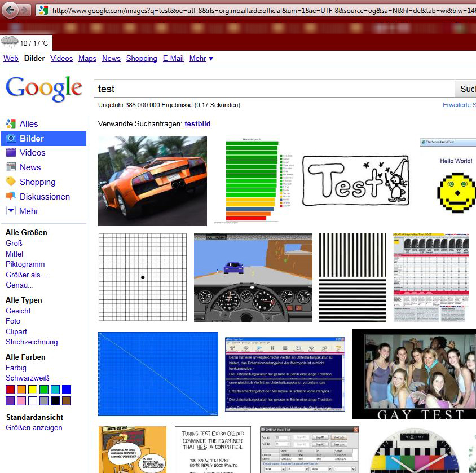The width and height of the screenshot is (476, 473).
Task: Pick the green color filter swatch
Action: click(44, 389)
